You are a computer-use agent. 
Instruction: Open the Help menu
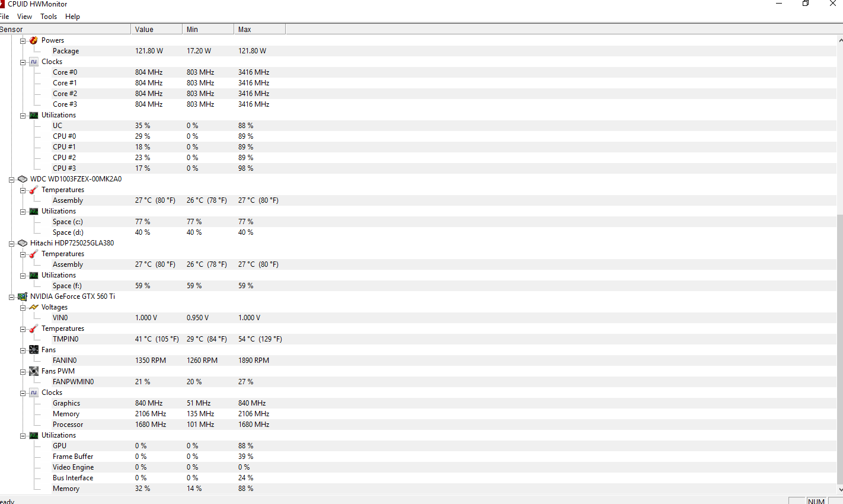72,17
